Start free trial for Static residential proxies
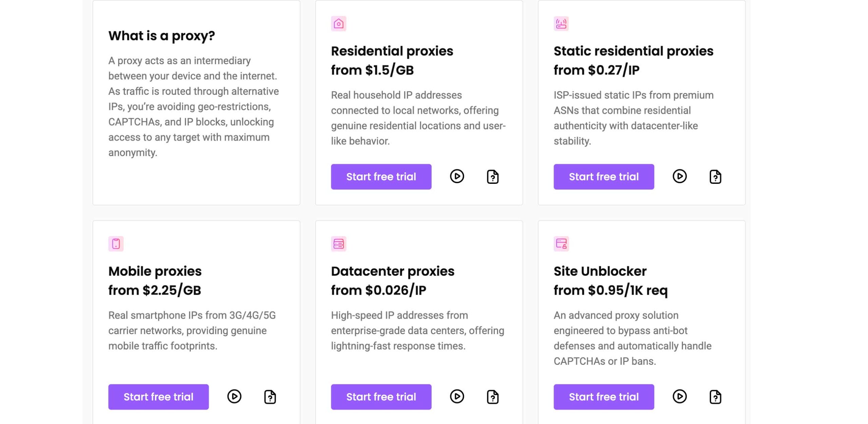 pyautogui.click(x=604, y=177)
